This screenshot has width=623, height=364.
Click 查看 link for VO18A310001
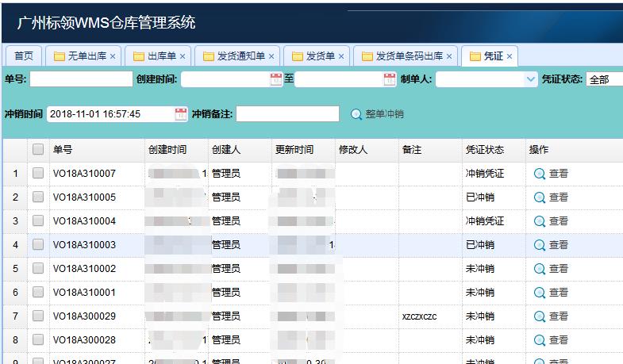tap(551, 293)
